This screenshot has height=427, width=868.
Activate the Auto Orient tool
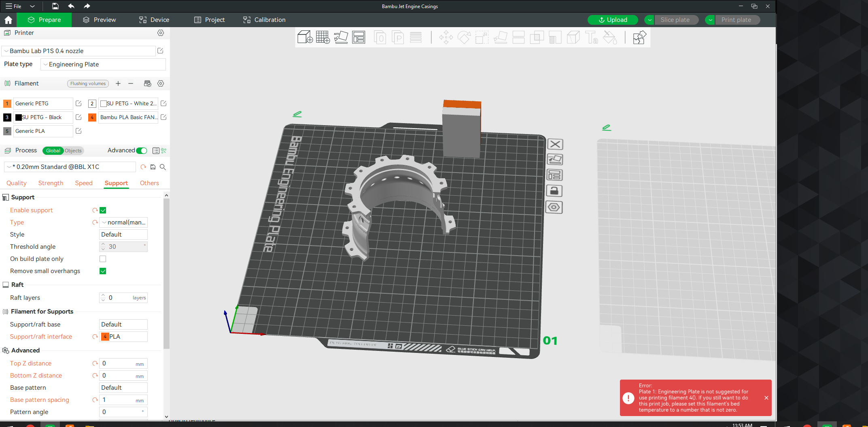tap(341, 37)
